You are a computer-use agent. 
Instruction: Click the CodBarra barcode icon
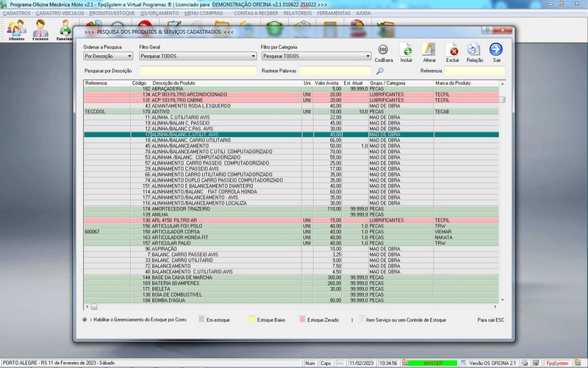(x=383, y=49)
